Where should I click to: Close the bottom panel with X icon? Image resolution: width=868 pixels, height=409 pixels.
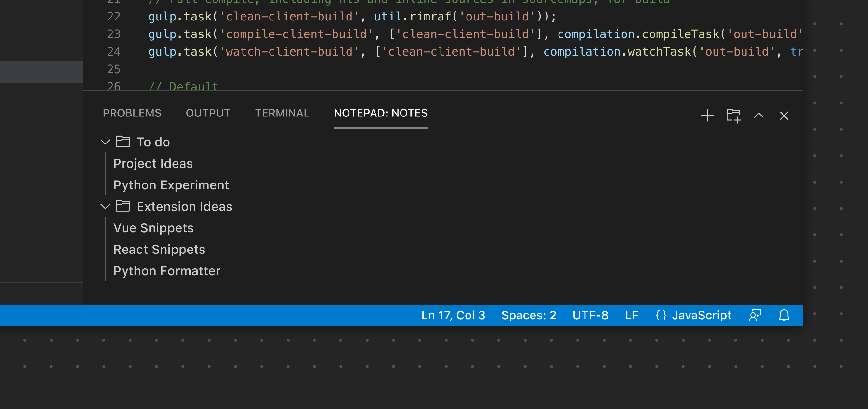click(784, 115)
